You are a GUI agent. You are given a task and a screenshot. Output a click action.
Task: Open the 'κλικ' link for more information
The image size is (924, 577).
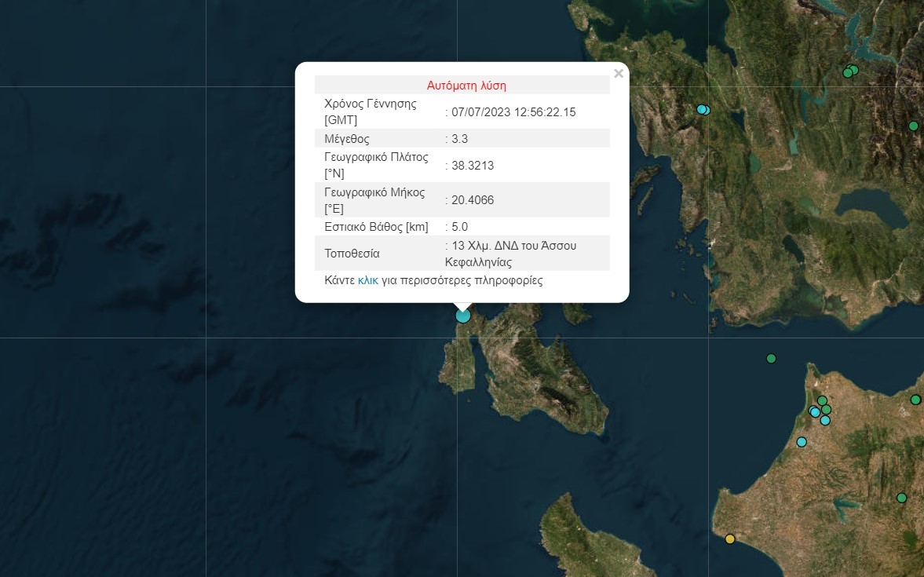point(367,280)
